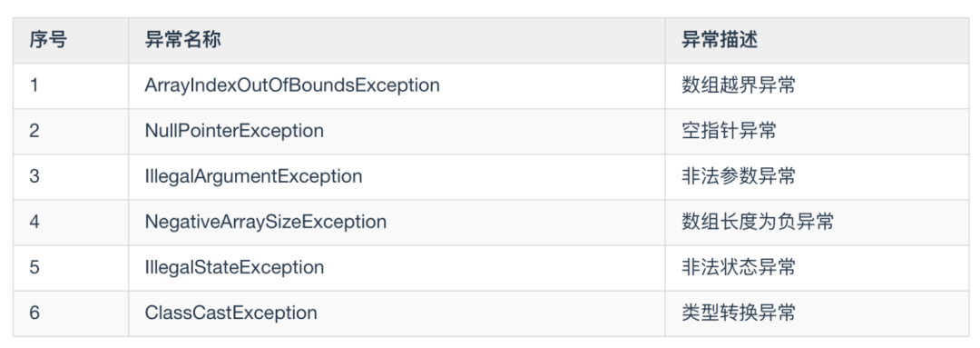The image size is (980, 348).
Task: Click 数组越界异常 description cell
Action: [x=739, y=85]
